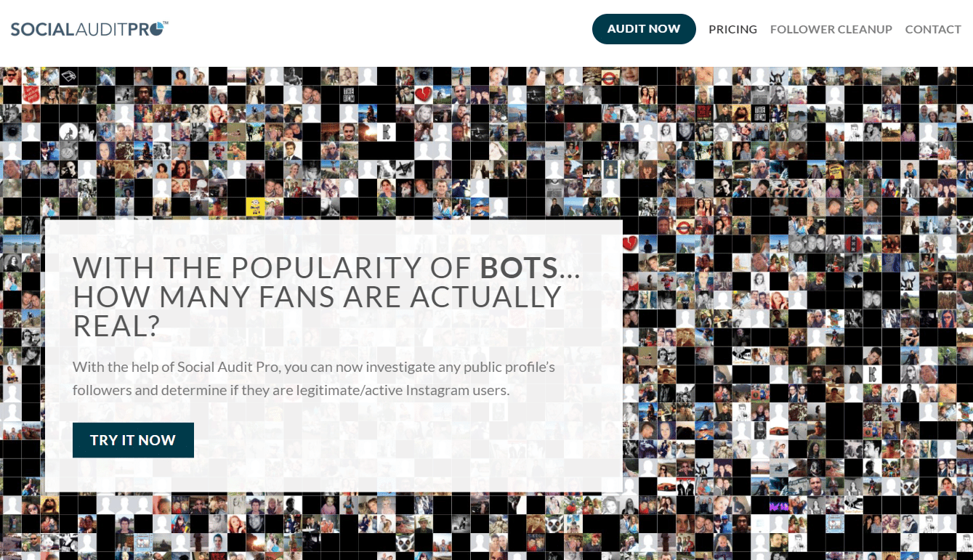Open the CONTACT link
The width and height of the screenshot is (973, 560).
click(933, 30)
